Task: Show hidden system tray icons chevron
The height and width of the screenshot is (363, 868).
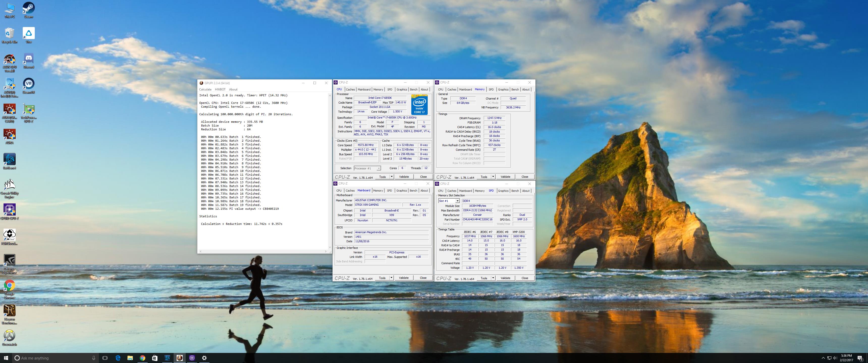Action: pos(823,358)
